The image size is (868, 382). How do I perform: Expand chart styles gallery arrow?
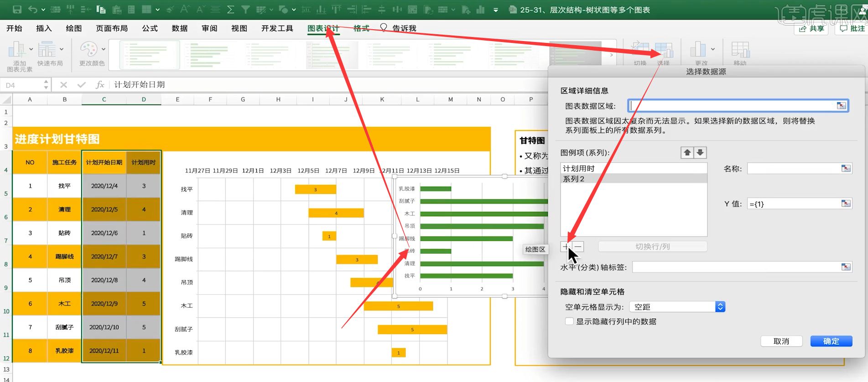tap(612, 55)
